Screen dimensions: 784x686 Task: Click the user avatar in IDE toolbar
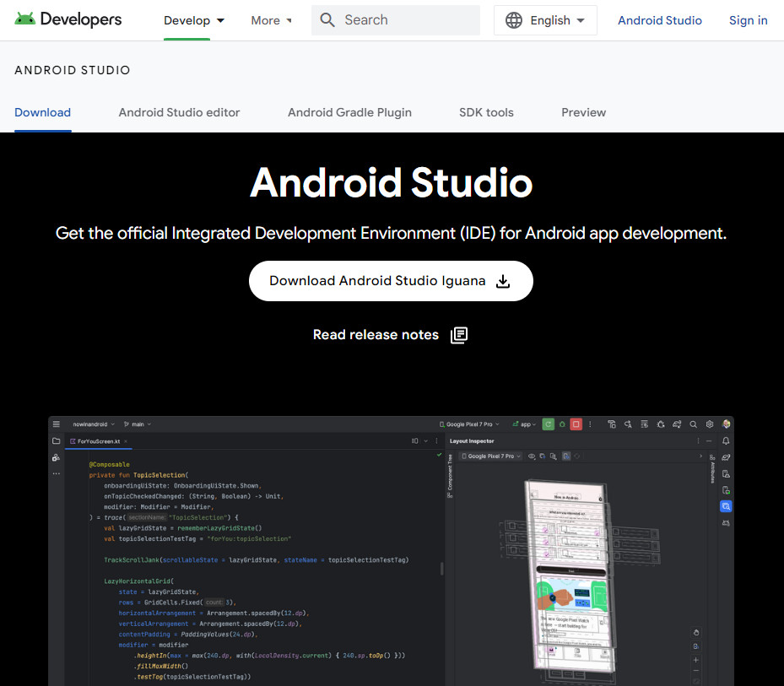pyautogui.click(x=726, y=424)
